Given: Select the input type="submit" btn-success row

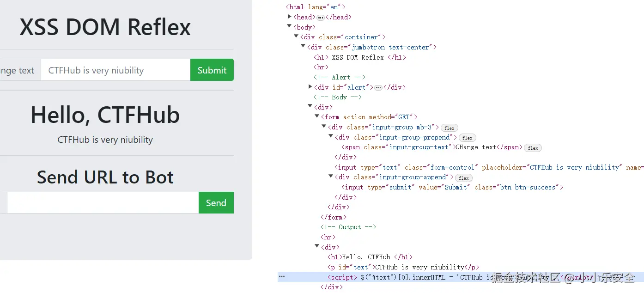Looking at the screenshot, I should point(452,187).
